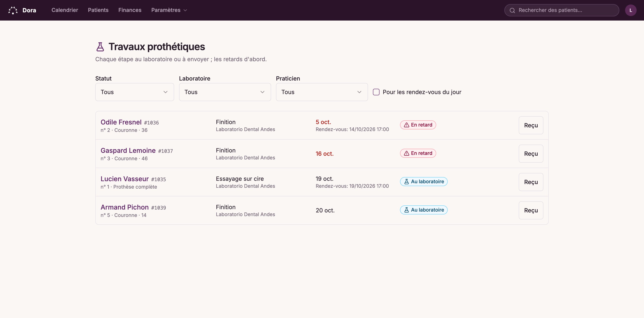Screen dimensions: 644x318
Task: Click patient number #1036
Action: [x=151, y=123]
